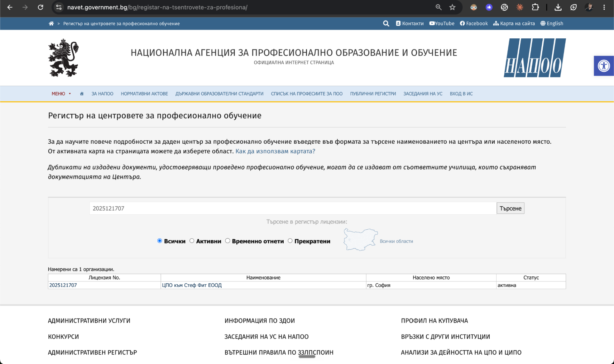Select the Прекратени radio button
Viewport: 614px width, 364px height.
(x=290, y=241)
